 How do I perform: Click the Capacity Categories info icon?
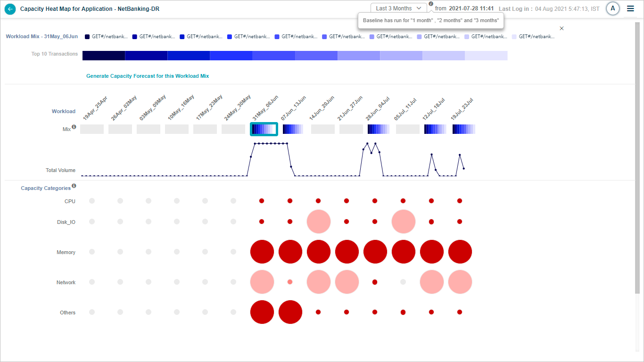pos(74,186)
